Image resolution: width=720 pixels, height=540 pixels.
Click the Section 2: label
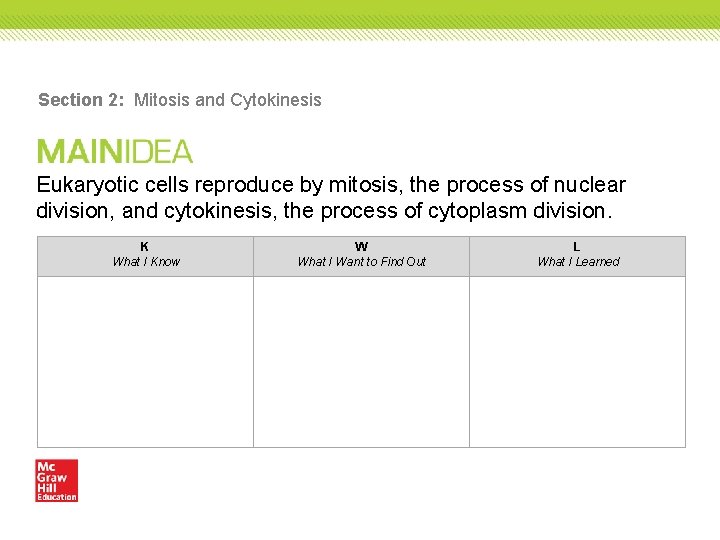[81, 100]
